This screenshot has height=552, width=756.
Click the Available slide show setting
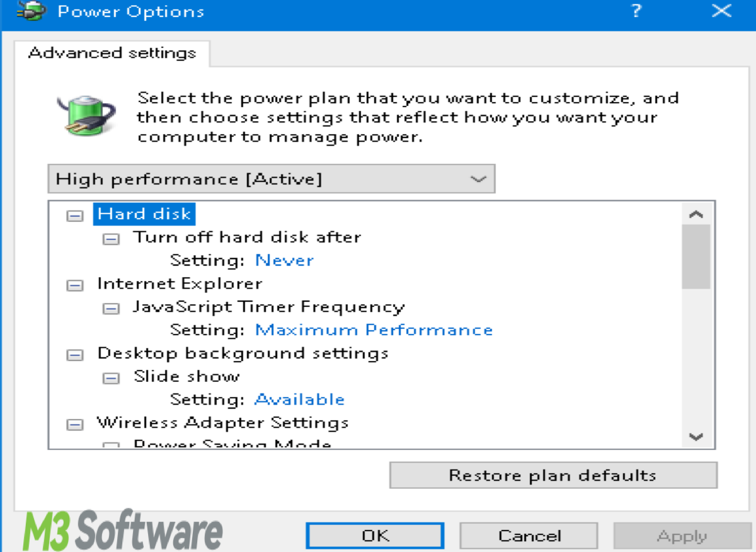299,399
